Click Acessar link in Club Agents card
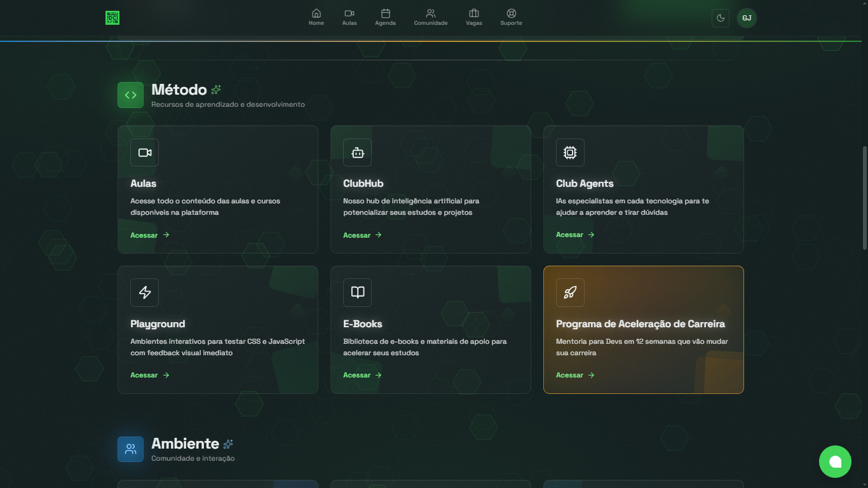 [576, 235]
